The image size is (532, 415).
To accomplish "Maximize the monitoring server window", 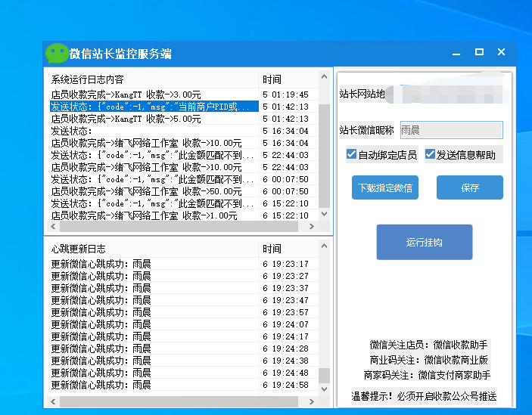I will (x=479, y=52).
